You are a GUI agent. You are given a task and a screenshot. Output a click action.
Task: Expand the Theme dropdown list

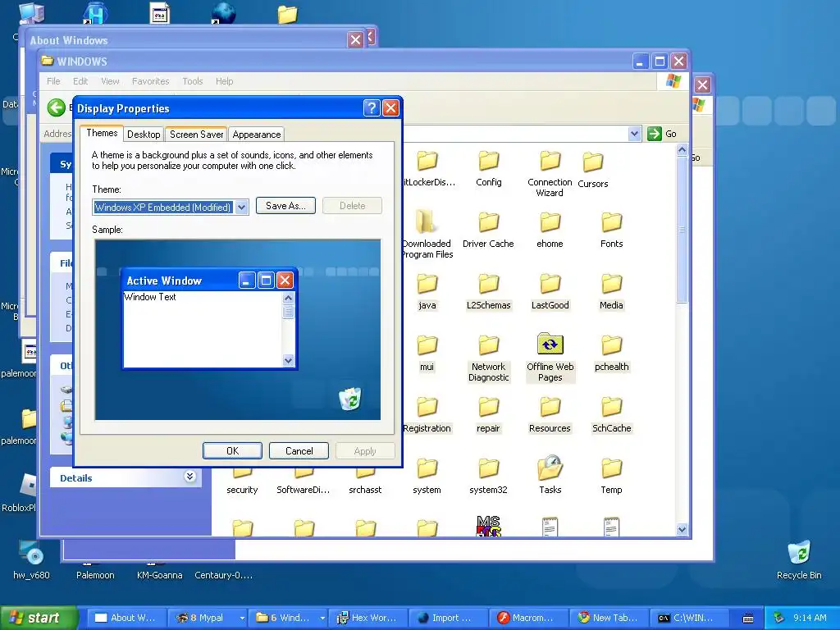click(242, 207)
